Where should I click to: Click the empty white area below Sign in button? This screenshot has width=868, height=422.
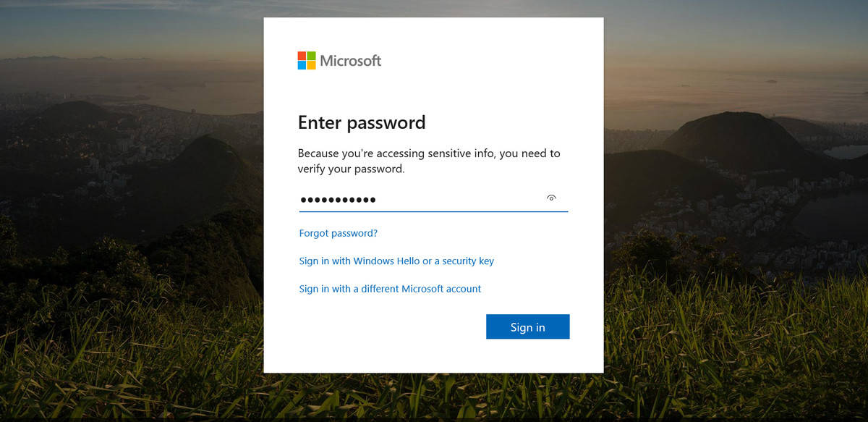pos(434,357)
